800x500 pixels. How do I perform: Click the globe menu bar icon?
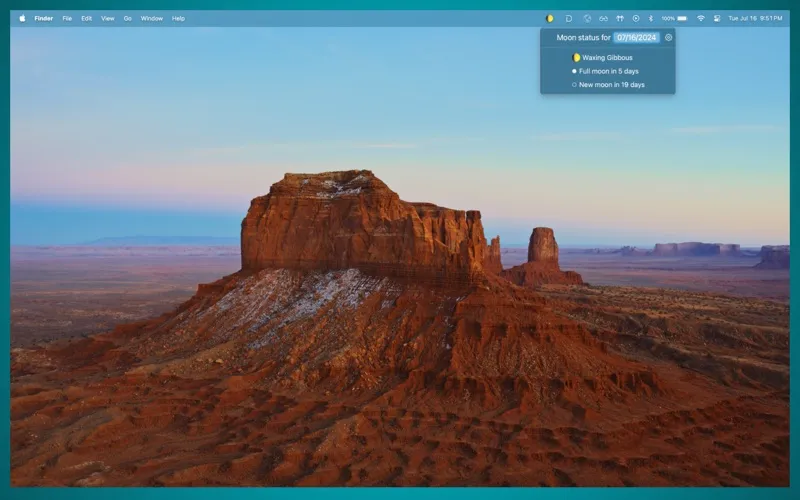click(x=587, y=18)
